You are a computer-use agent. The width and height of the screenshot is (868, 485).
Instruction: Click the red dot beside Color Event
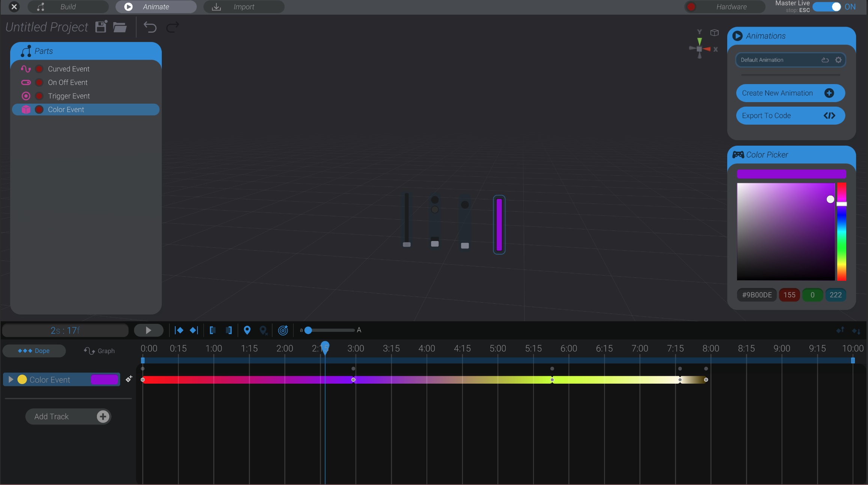tap(39, 109)
